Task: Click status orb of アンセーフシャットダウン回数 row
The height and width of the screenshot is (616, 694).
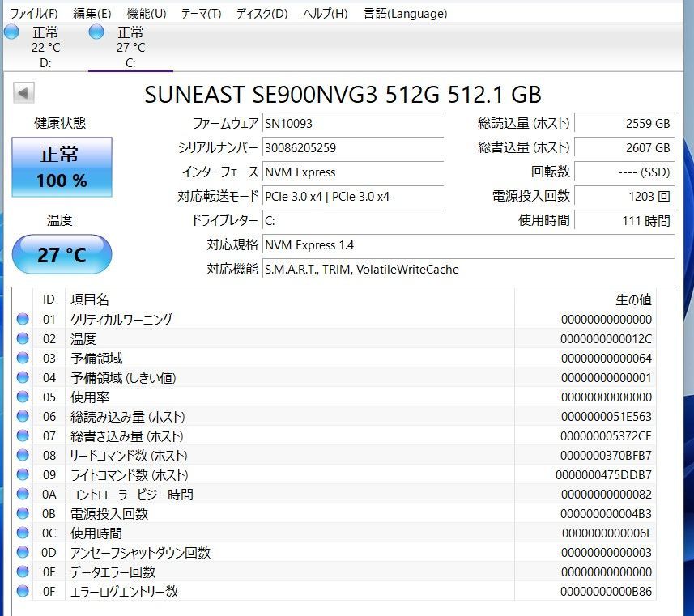Action: tap(23, 552)
